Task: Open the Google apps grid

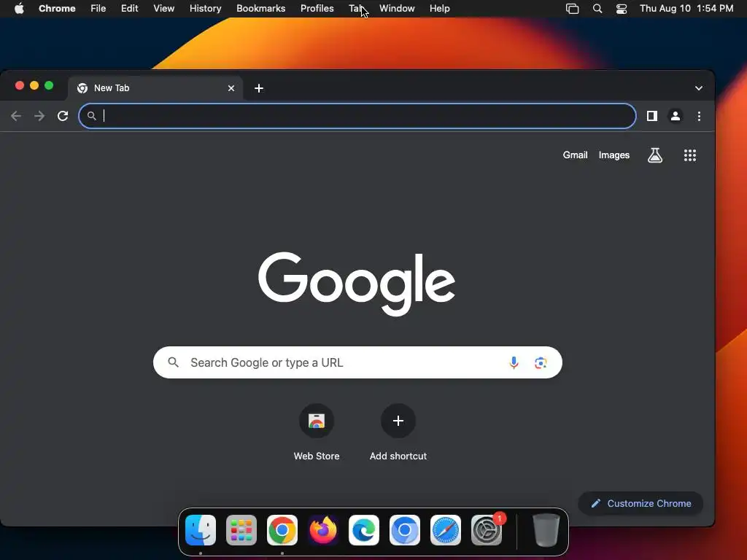Action: point(690,155)
